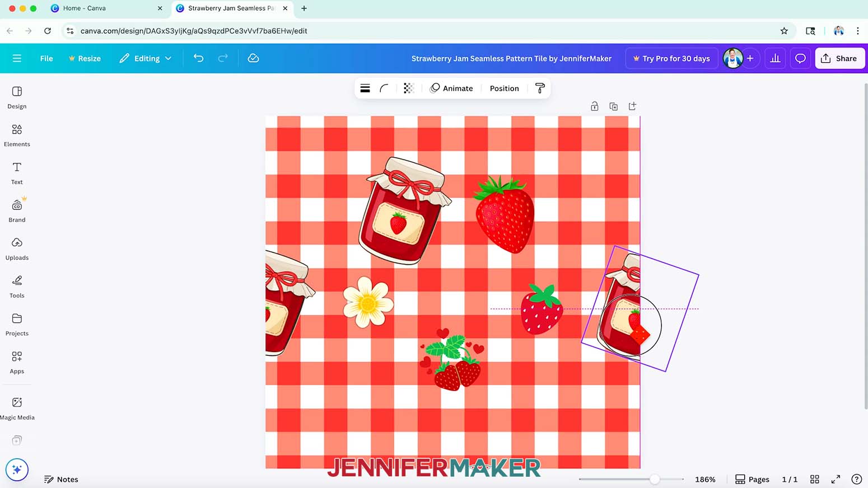Click the Share button
The width and height of the screenshot is (868, 488).
(x=839, y=58)
